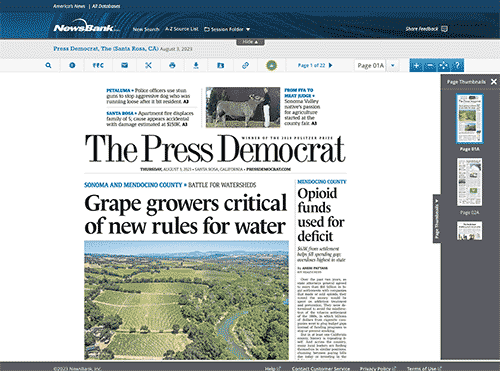Open the Session Folder dropdown
The width and height of the screenshot is (500, 371).
point(227,29)
